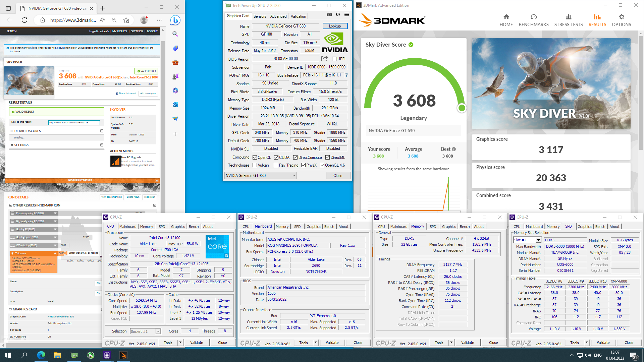
Task: Toggle the CUDA checkbox
Action: (x=276, y=158)
